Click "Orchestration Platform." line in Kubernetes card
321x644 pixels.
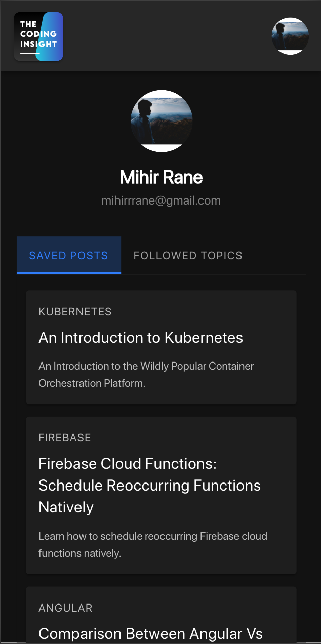(92, 383)
